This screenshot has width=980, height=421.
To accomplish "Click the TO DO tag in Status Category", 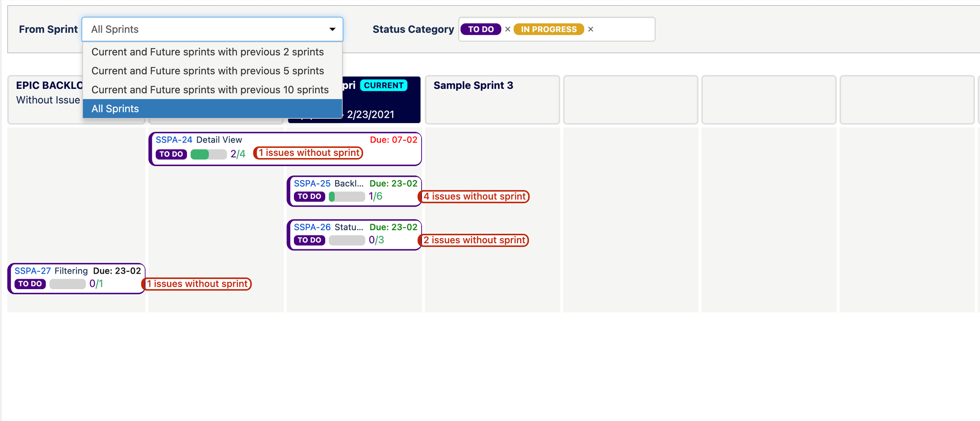I will click(481, 29).
